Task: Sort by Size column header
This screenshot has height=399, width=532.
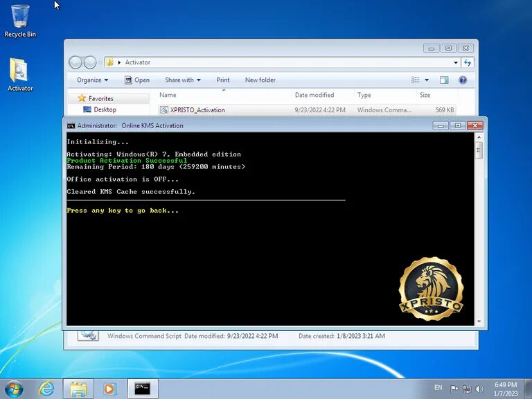Action: coord(436,96)
